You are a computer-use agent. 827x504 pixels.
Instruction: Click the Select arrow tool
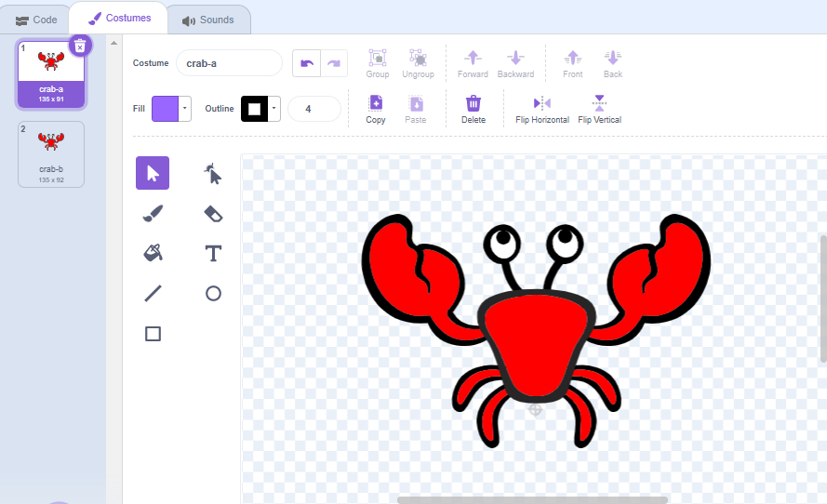[x=153, y=173]
